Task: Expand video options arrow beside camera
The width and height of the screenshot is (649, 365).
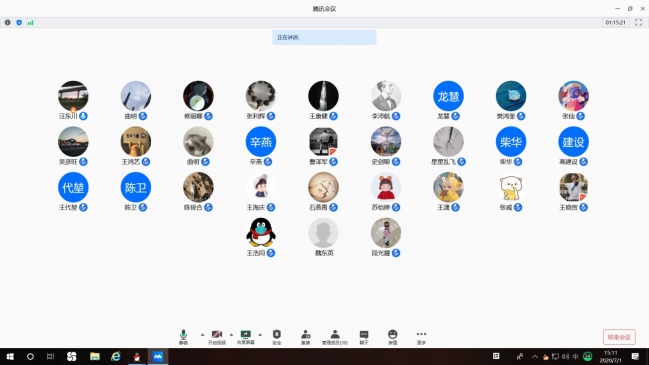Action: point(231,334)
